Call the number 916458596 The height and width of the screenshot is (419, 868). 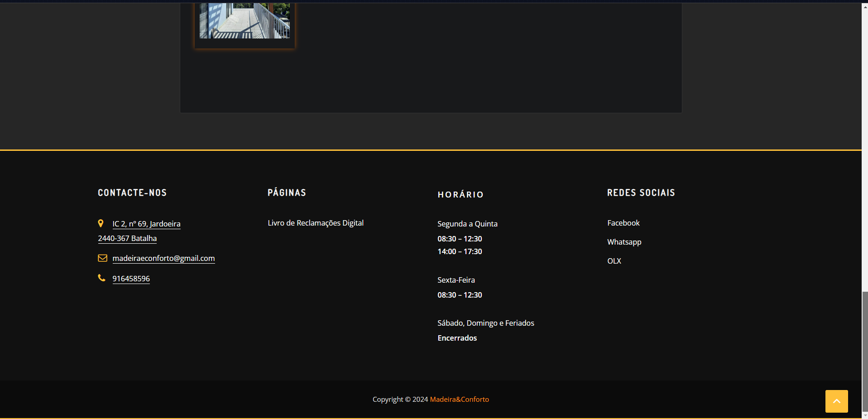pos(131,279)
